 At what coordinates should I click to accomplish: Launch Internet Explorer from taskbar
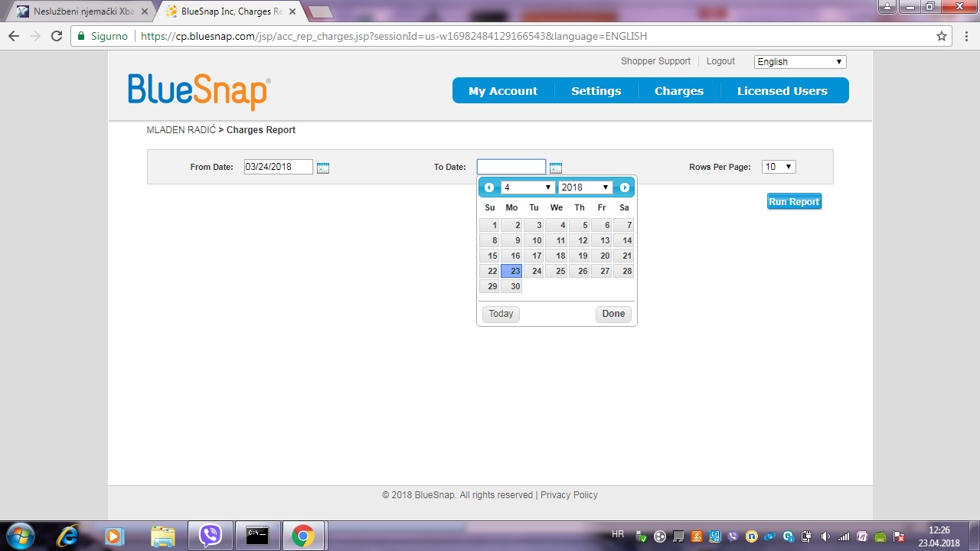coord(69,535)
